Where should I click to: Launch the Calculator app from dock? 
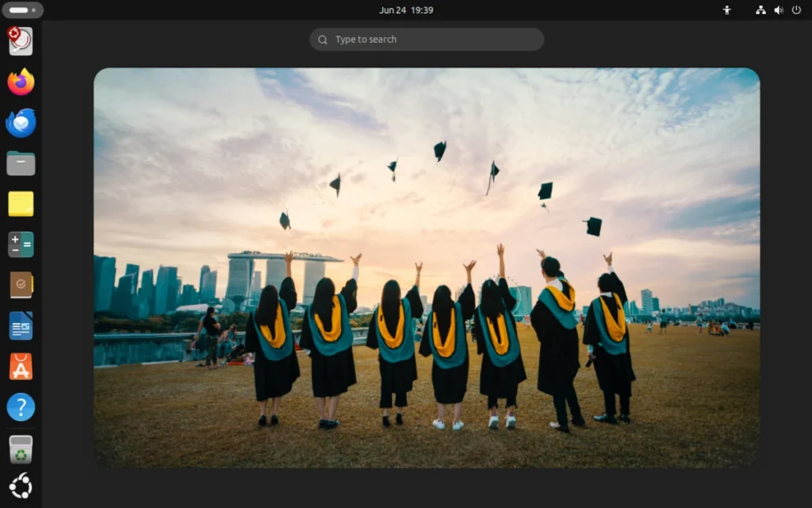pyautogui.click(x=21, y=244)
